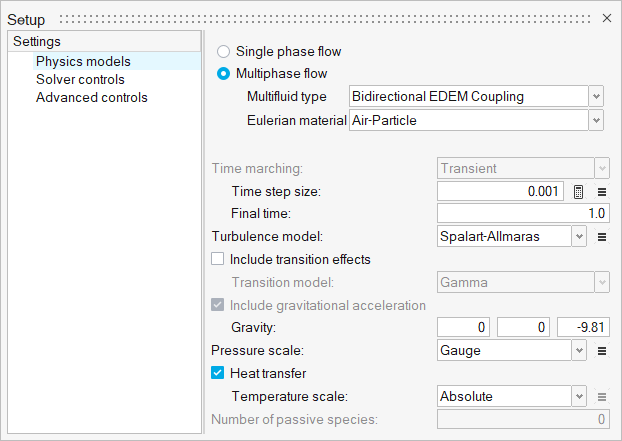Select Single phase flow option

[223, 51]
